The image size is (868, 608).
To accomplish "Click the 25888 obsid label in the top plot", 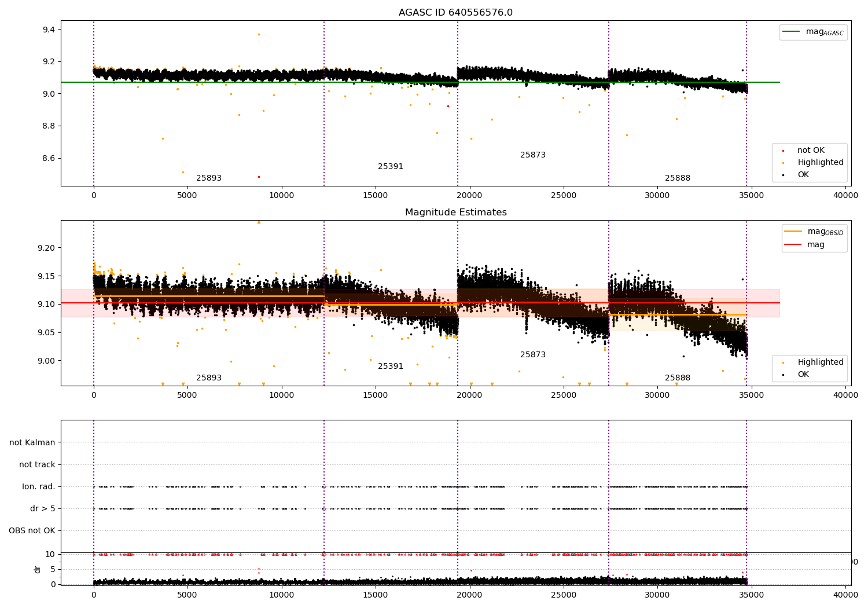I will point(678,178).
